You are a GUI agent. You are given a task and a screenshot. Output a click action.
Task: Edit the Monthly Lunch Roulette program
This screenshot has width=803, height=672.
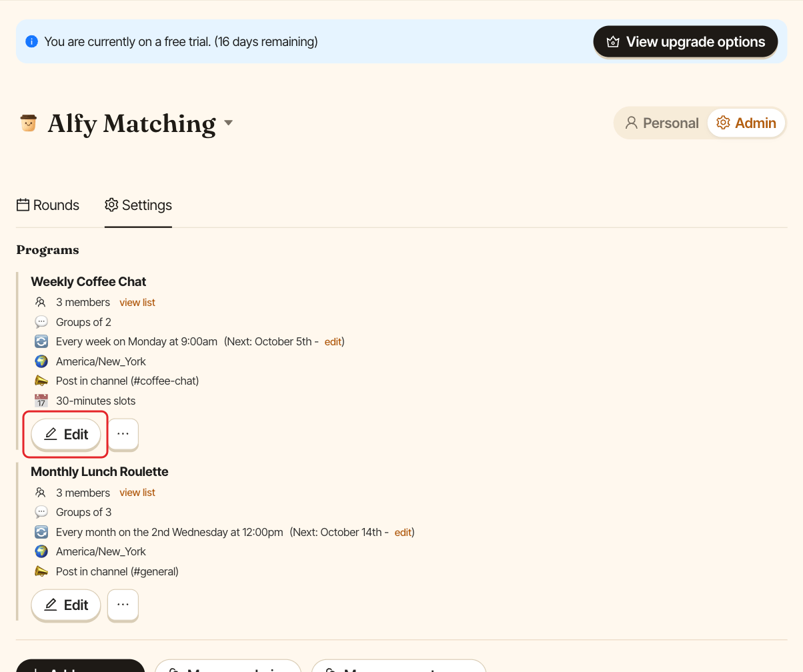66,605
